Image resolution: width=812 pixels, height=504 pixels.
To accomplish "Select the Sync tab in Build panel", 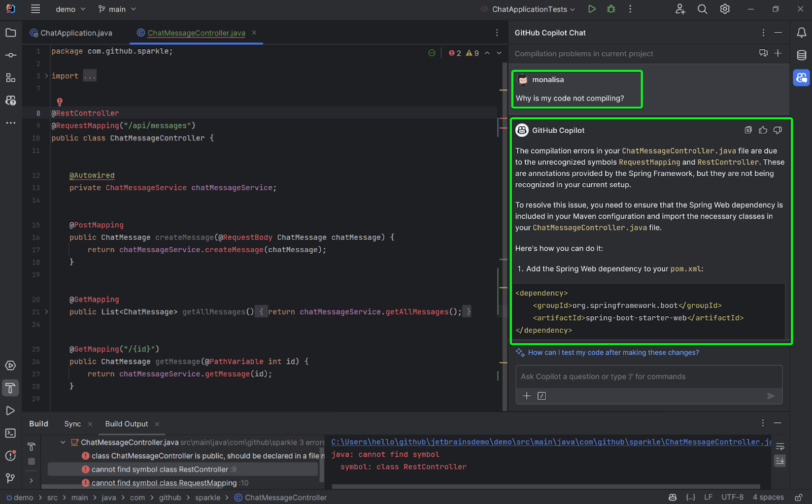I will coord(73,424).
